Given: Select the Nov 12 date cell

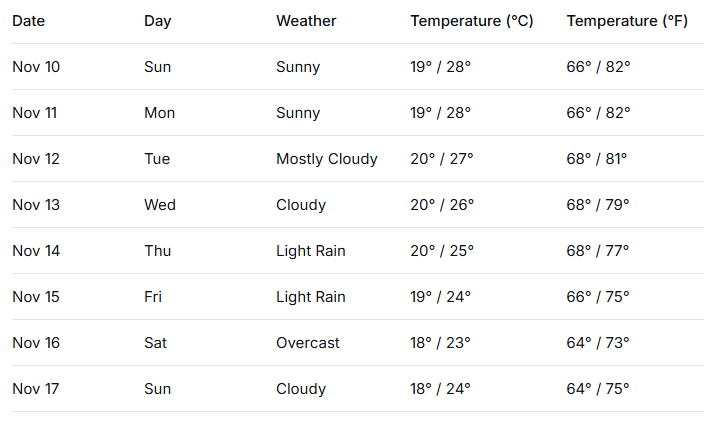Looking at the screenshot, I should click(36, 159).
